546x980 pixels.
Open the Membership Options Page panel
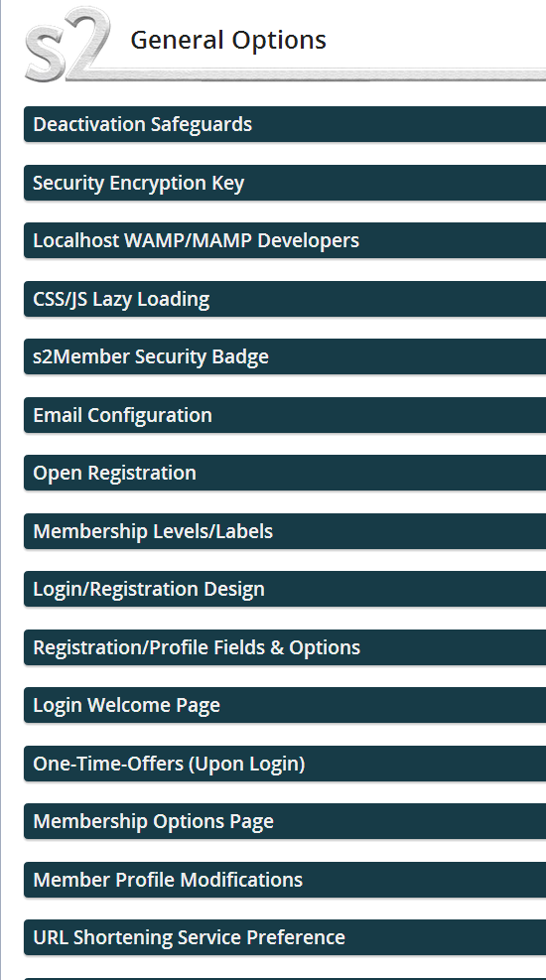coord(285,821)
